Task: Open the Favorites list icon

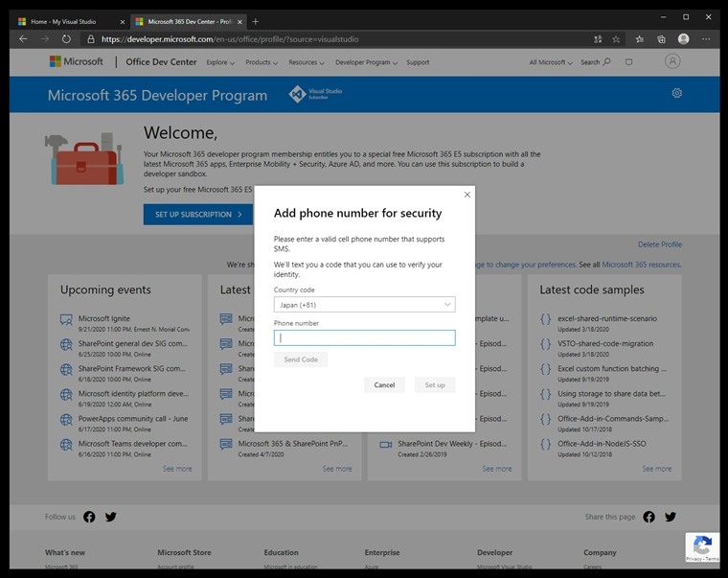Action: 640,39
